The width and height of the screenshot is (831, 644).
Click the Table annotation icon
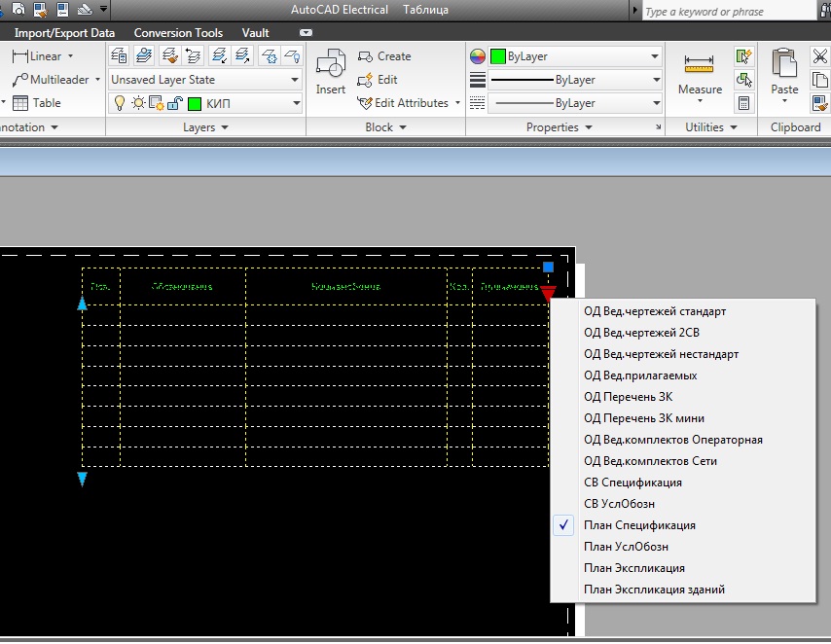click(x=20, y=103)
